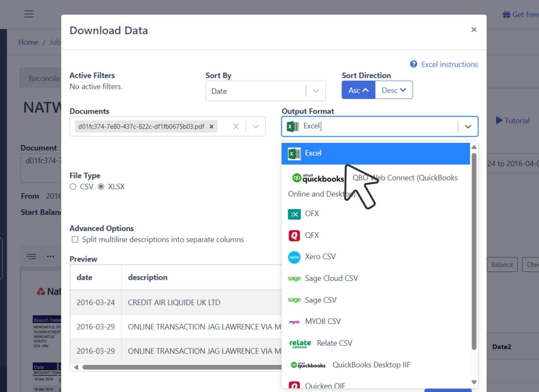Image resolution: width=539 pixels, height=392 pixels.
Task: Click the Sage logo beside Sage CSV
Action: [294, 300]
